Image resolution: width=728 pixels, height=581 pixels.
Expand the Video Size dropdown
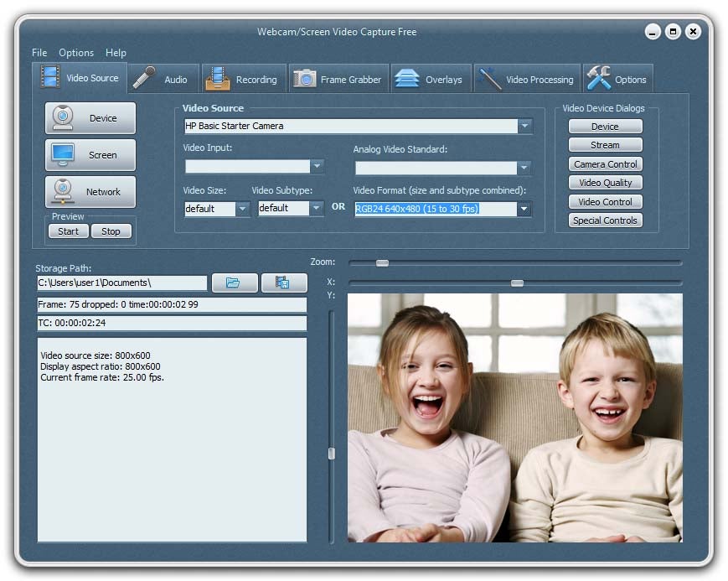242,209
